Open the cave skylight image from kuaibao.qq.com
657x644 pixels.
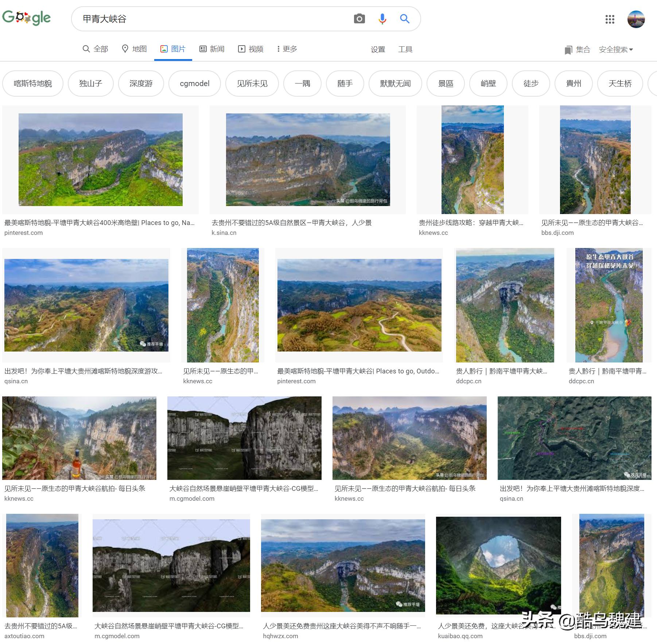498,565
